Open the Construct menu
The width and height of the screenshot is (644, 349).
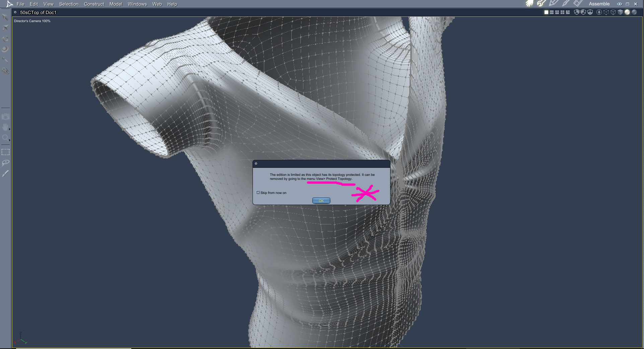(x=94, y=4)
